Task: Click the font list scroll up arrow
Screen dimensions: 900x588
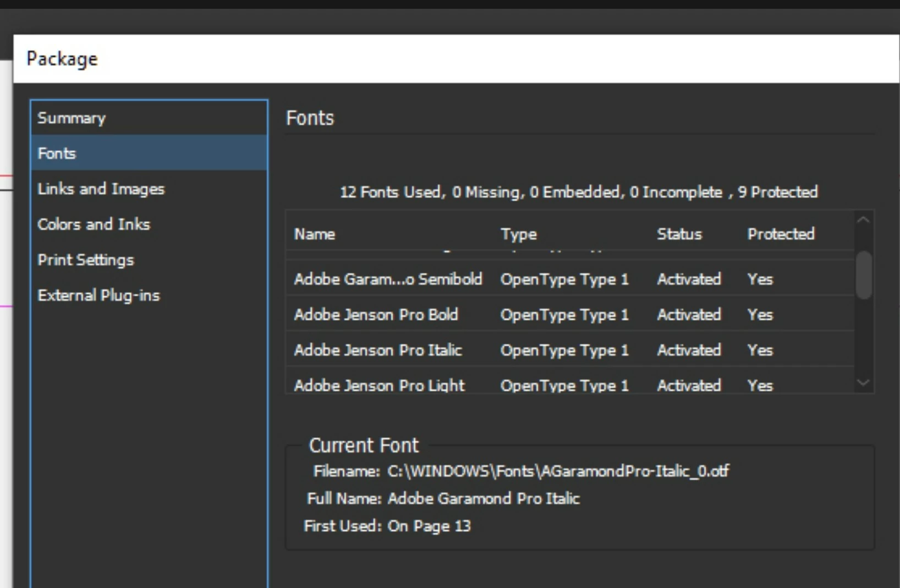Action: pos(863,220)
